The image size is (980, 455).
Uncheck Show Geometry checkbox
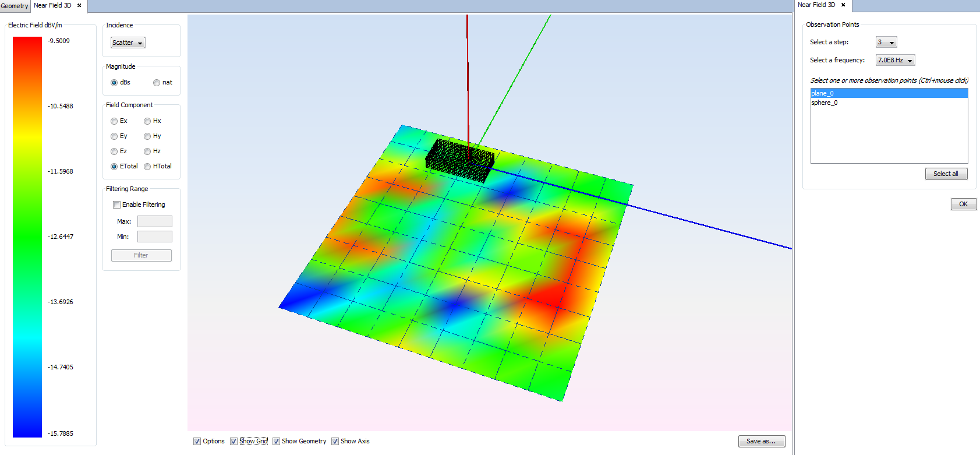click(277, 441)
